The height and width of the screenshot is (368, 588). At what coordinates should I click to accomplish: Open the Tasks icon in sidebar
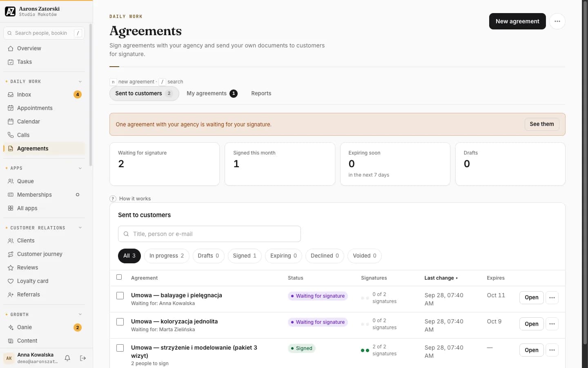[x=11, y=62]
